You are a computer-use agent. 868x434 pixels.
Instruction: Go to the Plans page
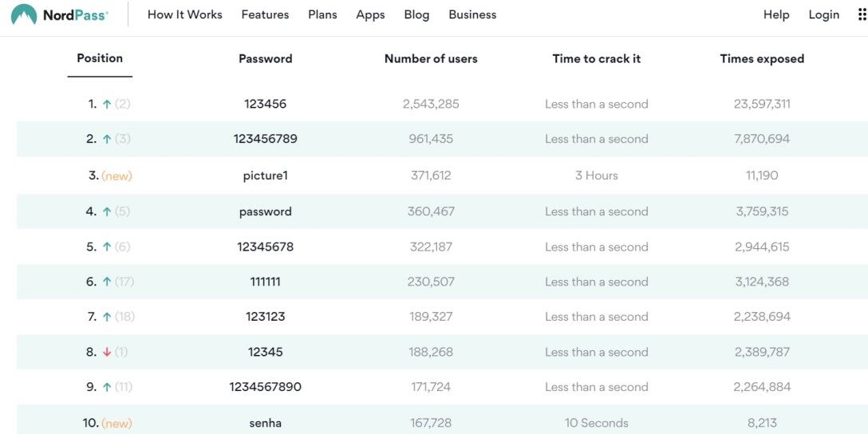(322, 14)
